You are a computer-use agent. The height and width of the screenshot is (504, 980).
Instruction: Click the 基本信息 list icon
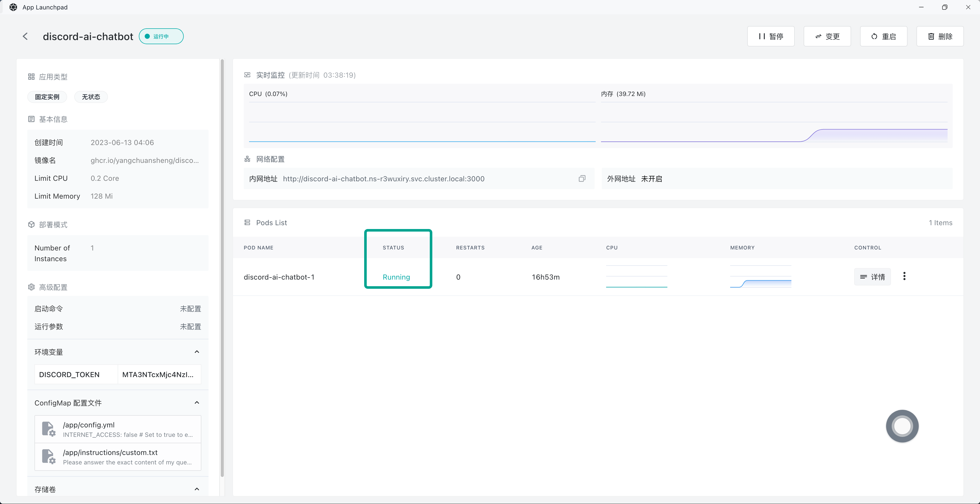click(31, 119)
